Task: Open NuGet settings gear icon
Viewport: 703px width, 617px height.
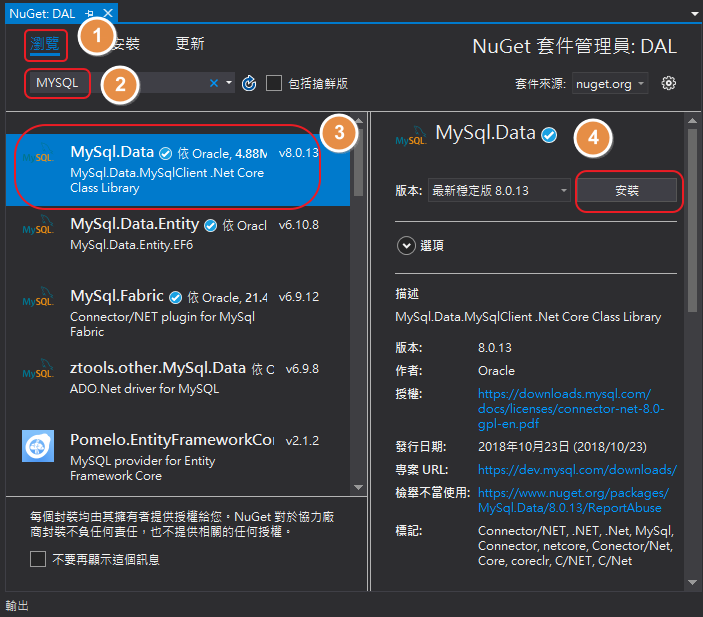Action: [x=668, y=83]
